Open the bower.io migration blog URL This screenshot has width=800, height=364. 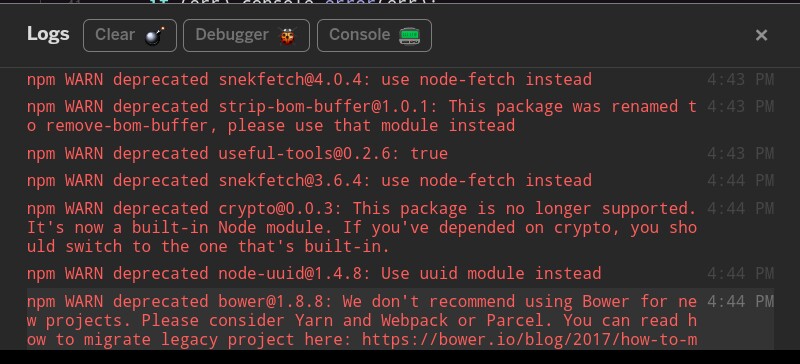click(529, 339)
